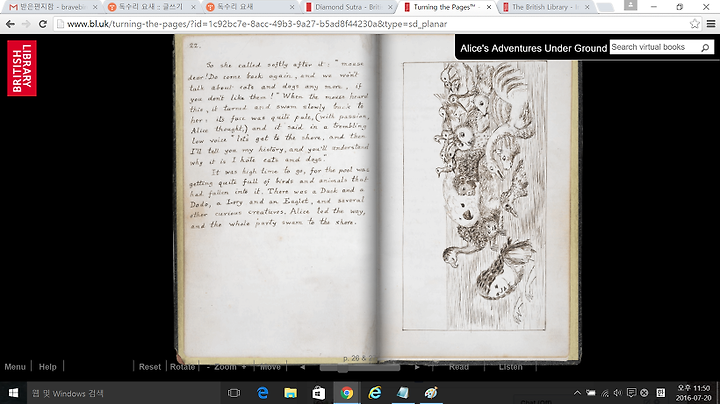Screen dimensions: 720x404
Task: Click the battery tray icon
Action: (591, 393)
